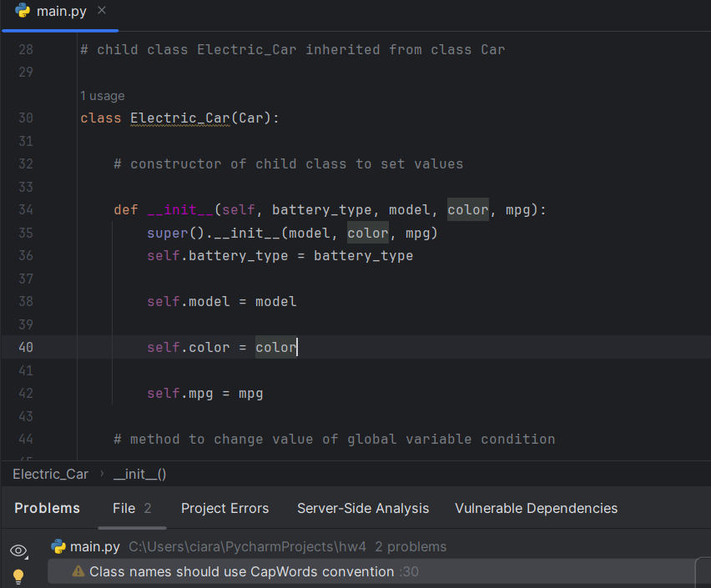Open the '1 usage' hint above Electric_Car
The height and width of the screenshot is (588, 711).
point(102,96)
